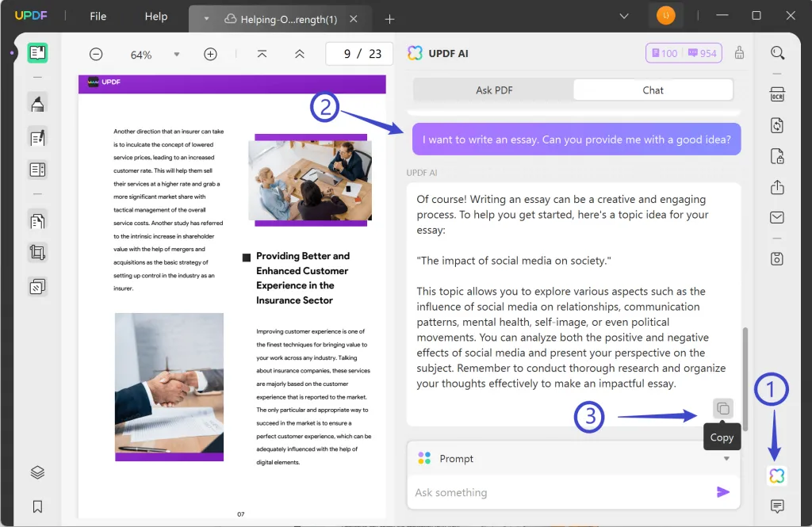Open the Page Tools icon in left sidebar
The height and width of the screenshot is (527, 812).
coord(37,286)
